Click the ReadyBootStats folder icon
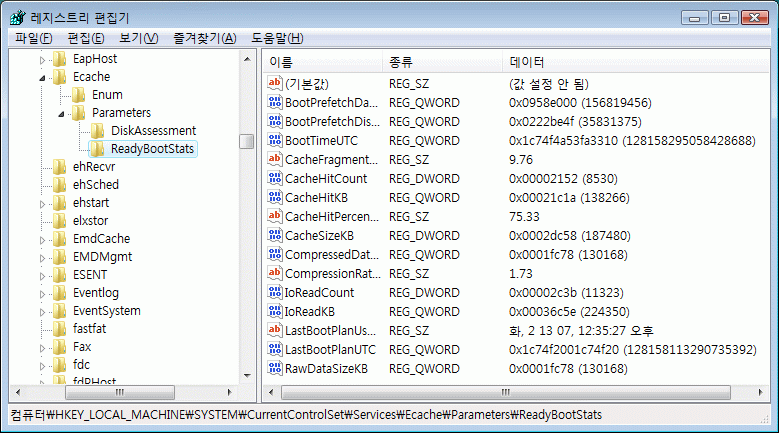This screenshot has height=433, width=779. click(x=97, y=148)
